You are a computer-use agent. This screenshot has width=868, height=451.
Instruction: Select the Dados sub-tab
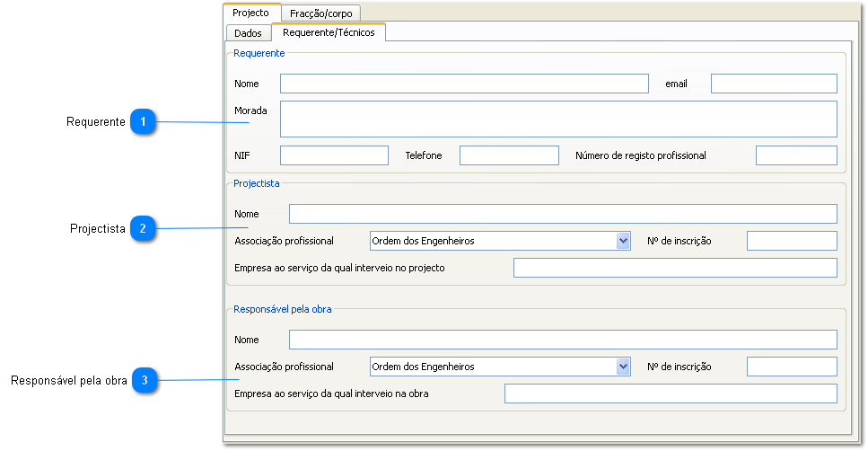(x=248, y=33)
